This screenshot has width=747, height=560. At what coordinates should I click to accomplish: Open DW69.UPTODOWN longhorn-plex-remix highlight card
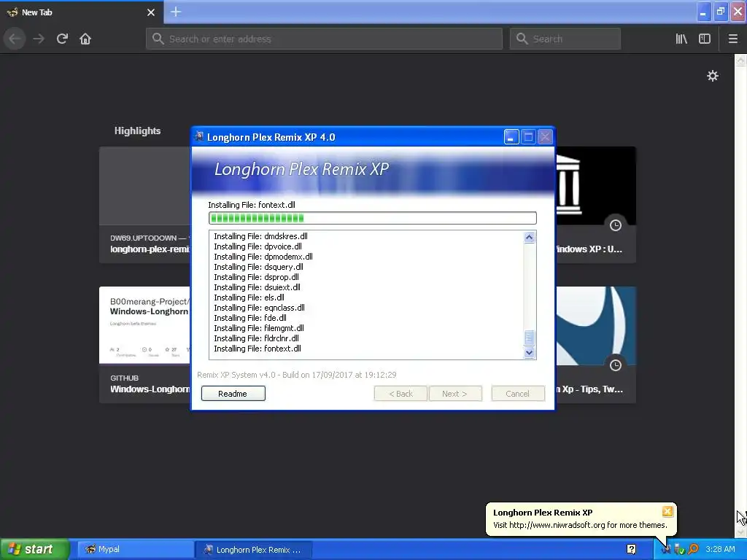point(145,205)
